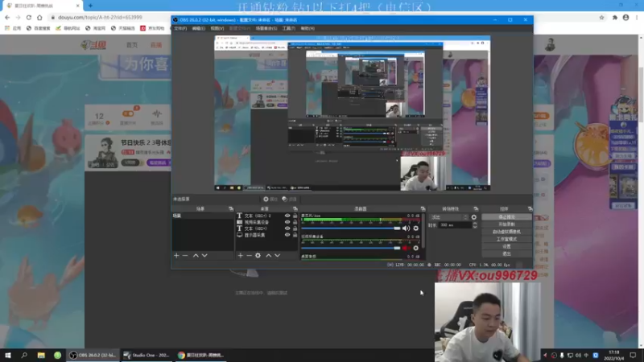Viewport: 644px width, 362px height.
Task: Pop out the Controls dock icon
Action: pyautogui.click(x=530, y=209)
